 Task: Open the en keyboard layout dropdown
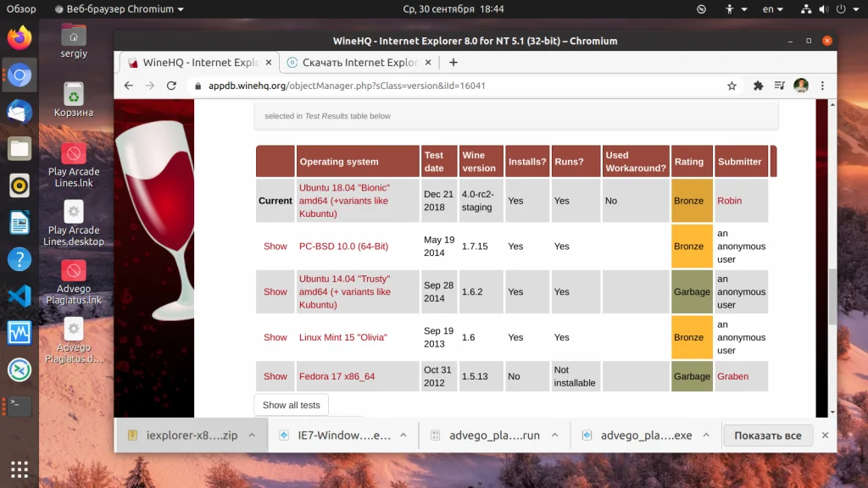pos(773,8)
